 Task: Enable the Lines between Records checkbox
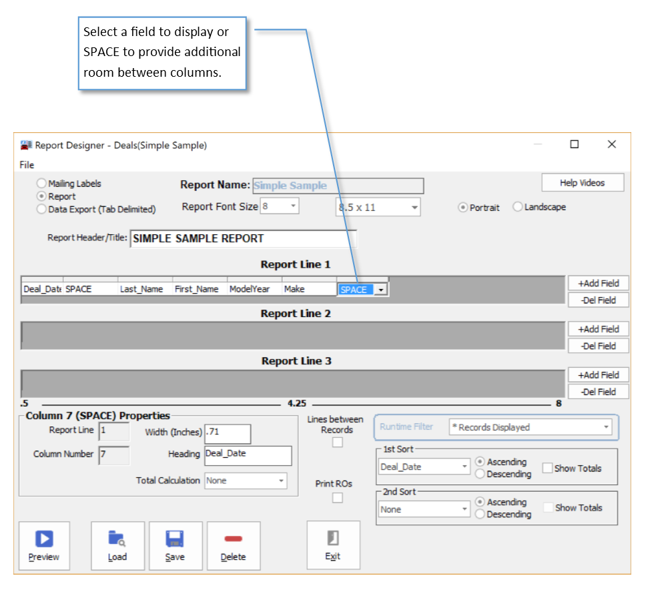click(338, 442)
